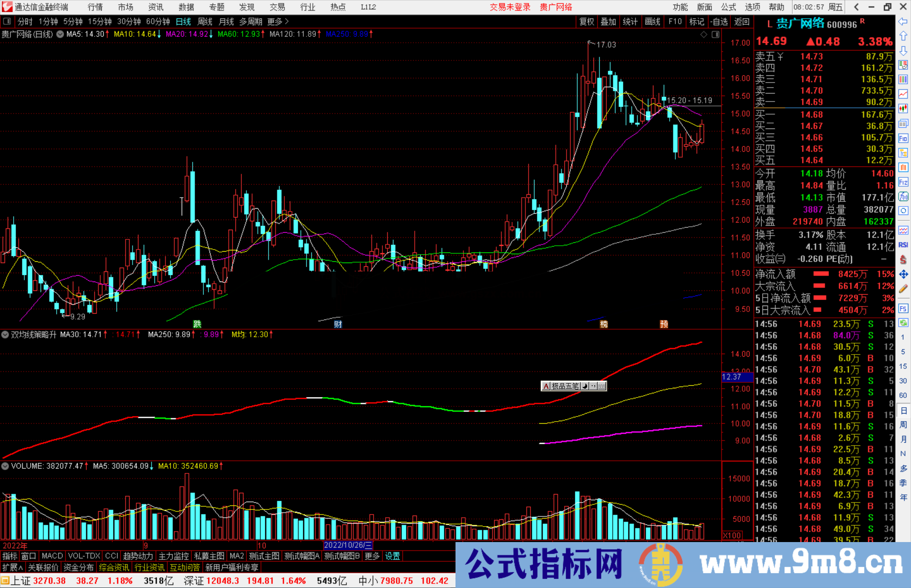Open the candlestick chart sidebar icon

[903, 109]
